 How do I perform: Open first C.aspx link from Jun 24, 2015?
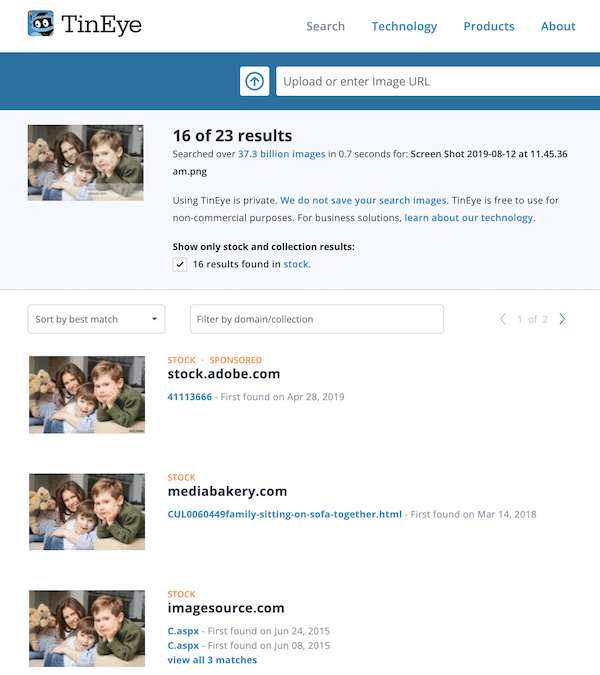pos(183,631)
